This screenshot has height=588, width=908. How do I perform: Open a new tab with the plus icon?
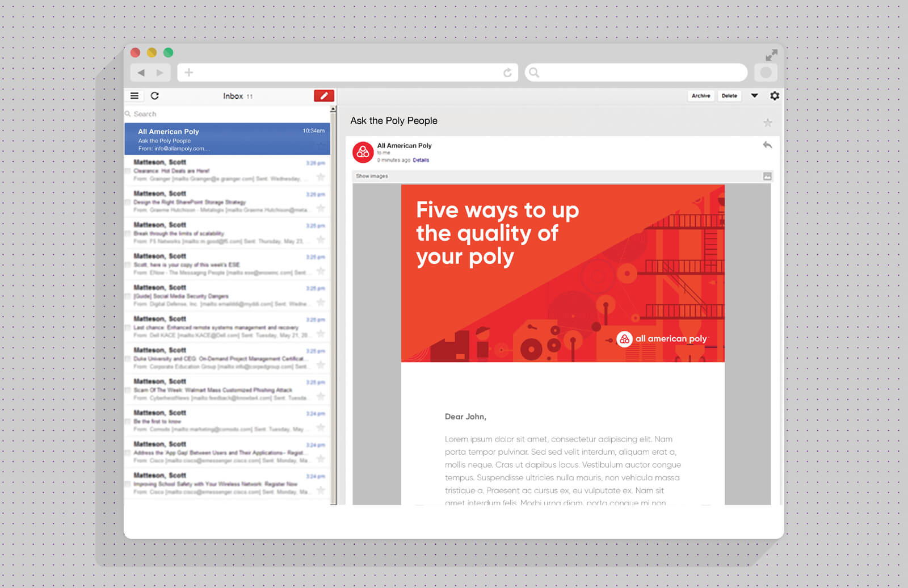coord(189,73)
